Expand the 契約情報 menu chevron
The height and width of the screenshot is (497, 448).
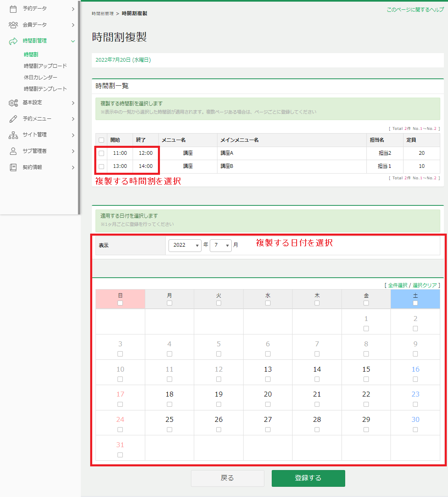[73, 167]
